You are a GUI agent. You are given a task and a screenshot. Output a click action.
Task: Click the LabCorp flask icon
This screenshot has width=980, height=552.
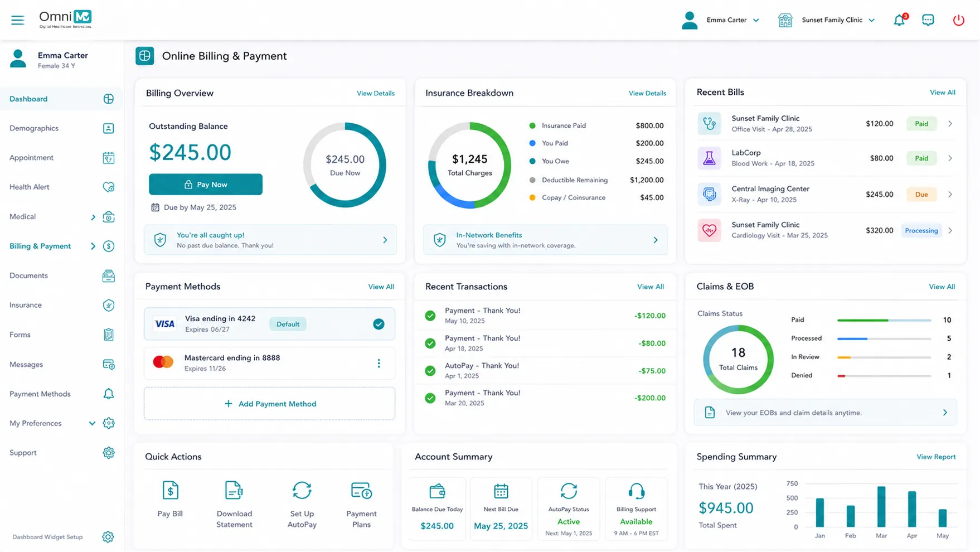709,158
